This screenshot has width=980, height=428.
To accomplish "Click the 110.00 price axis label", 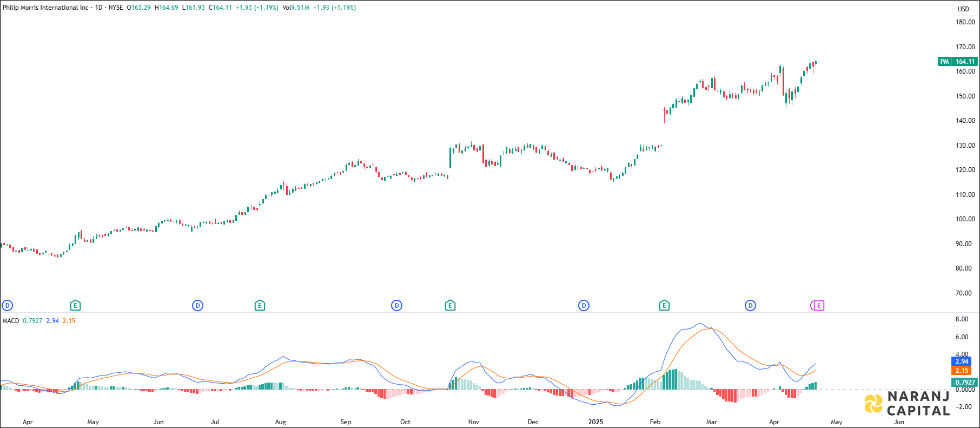I will coord(965,195).
